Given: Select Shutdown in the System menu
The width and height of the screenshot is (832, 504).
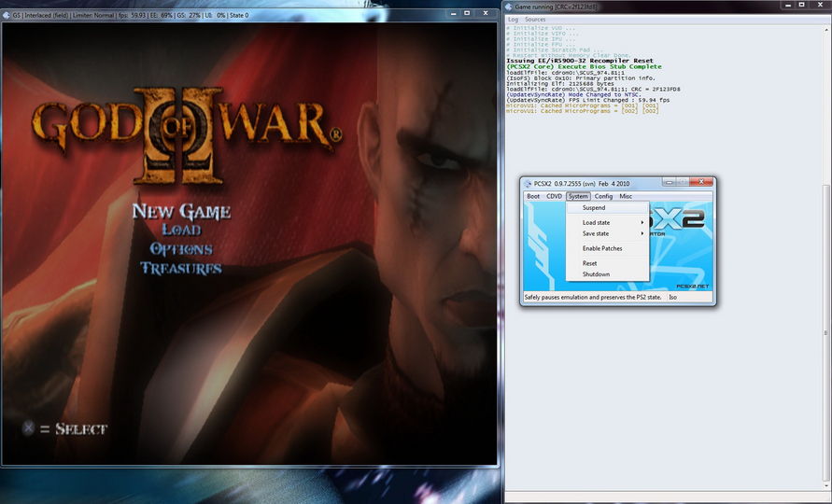Looking at the screenshot, I should click(608, 274).
